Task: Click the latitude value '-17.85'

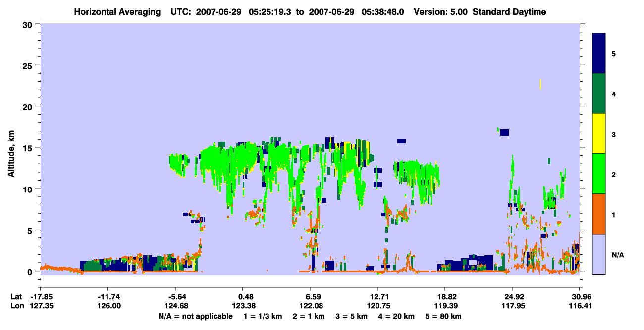Action: tap(42, 297)
